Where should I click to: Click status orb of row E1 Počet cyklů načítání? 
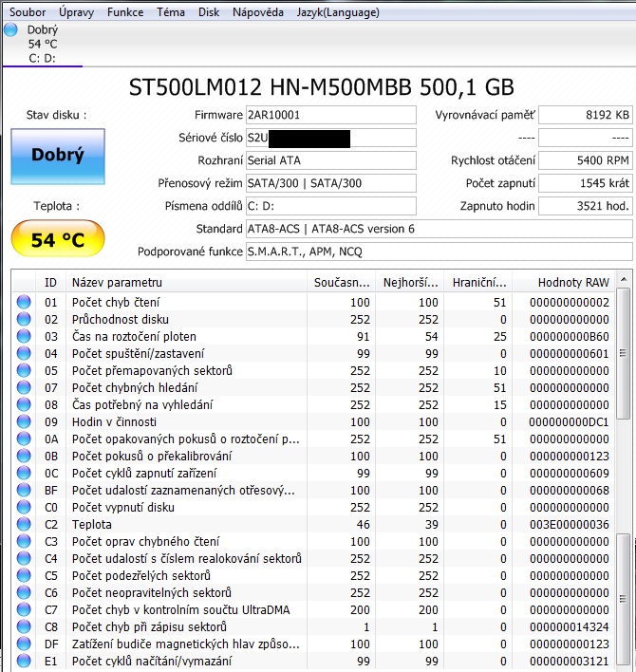[x=24, y=661]
